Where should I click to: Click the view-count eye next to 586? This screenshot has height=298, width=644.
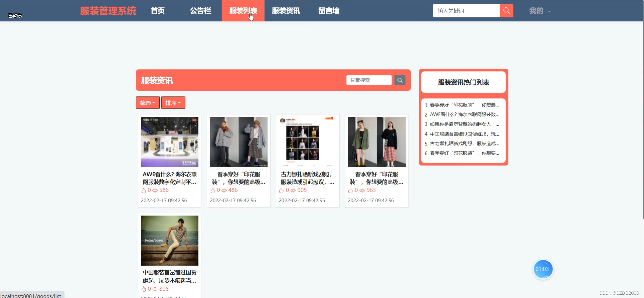click(155, 190)
